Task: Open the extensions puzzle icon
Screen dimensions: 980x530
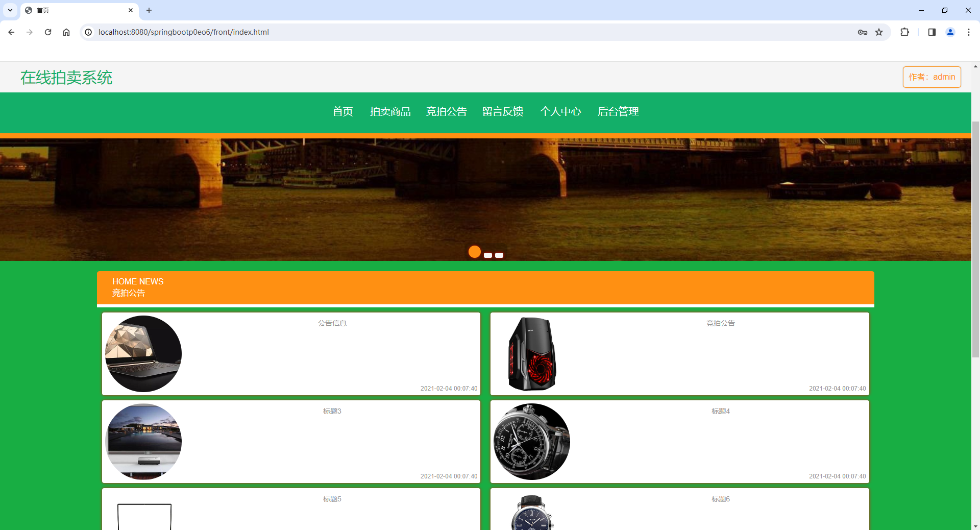Action: [904, 32]
